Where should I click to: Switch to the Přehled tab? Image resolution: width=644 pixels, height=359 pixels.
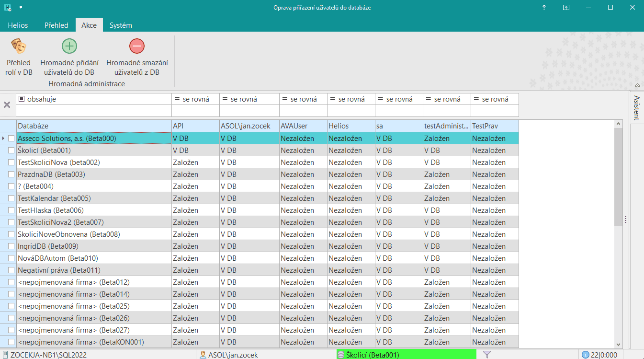[56, 25]
